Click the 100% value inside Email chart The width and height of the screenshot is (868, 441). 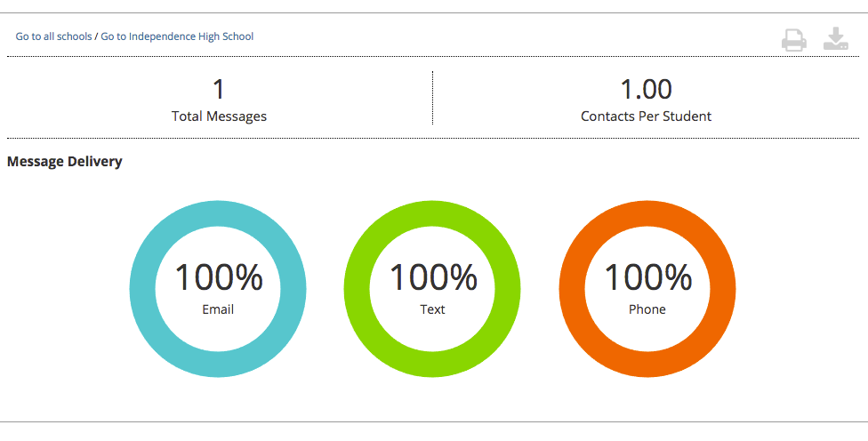click(218, 277)
